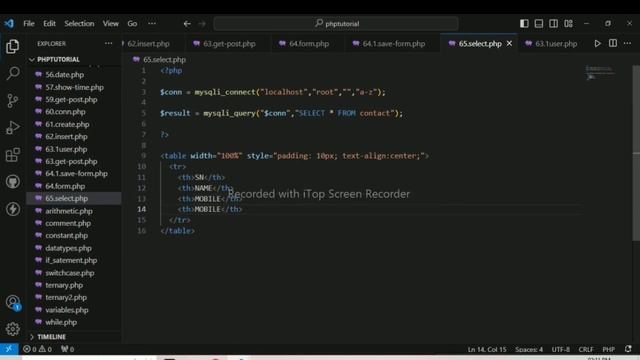Open the View menu

[x=111, y=24]
